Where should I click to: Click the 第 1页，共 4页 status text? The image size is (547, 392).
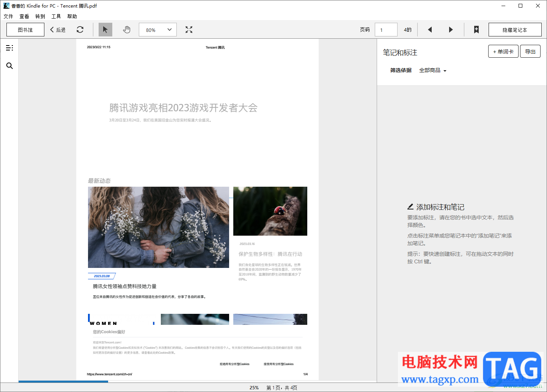click(x=282, y=387)
